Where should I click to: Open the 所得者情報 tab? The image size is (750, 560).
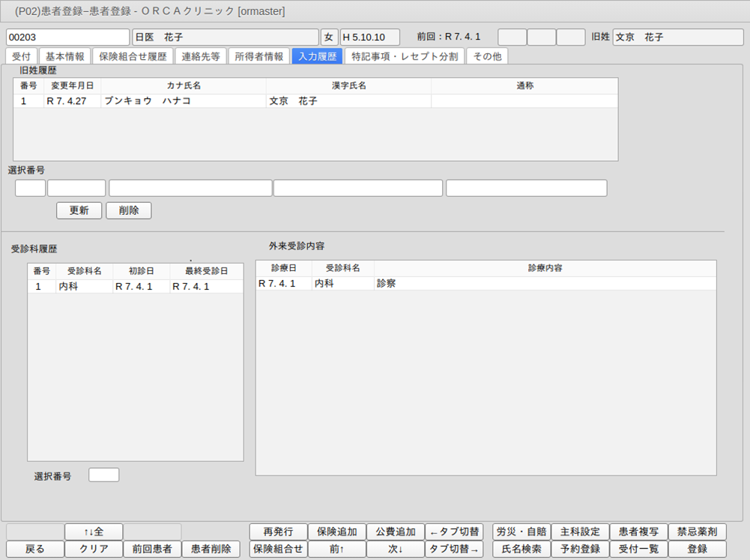pos(258,56)
